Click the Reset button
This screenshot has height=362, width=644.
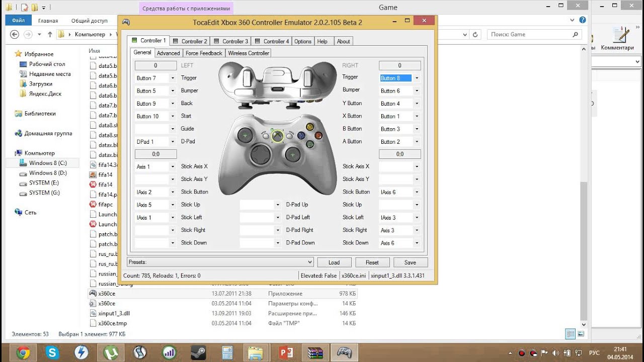point(372,262)
